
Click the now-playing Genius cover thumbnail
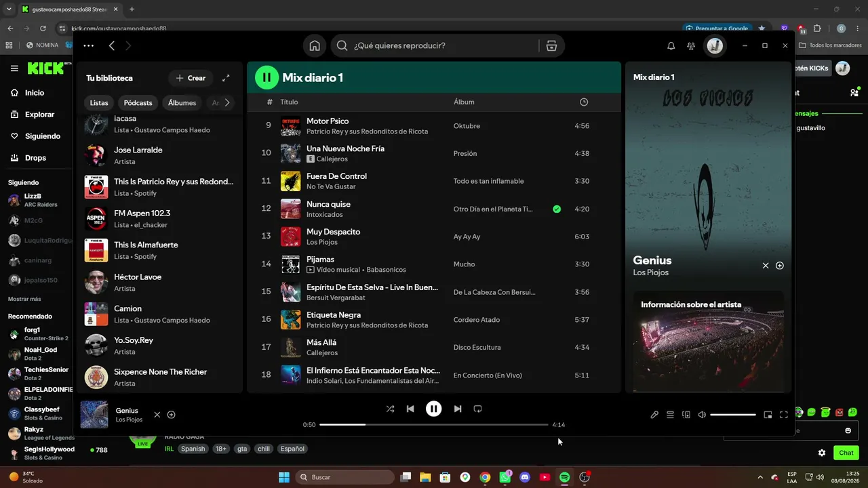pos(94,415)
